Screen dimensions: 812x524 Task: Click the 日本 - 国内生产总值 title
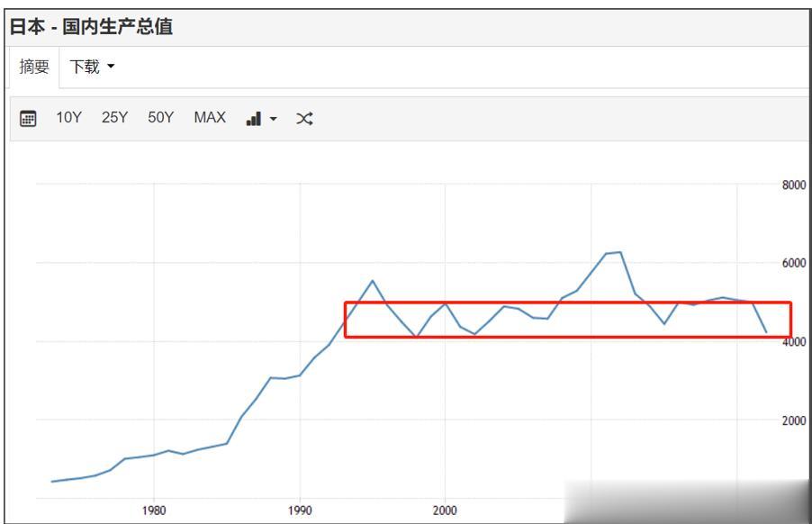click(x=91, y=26)
